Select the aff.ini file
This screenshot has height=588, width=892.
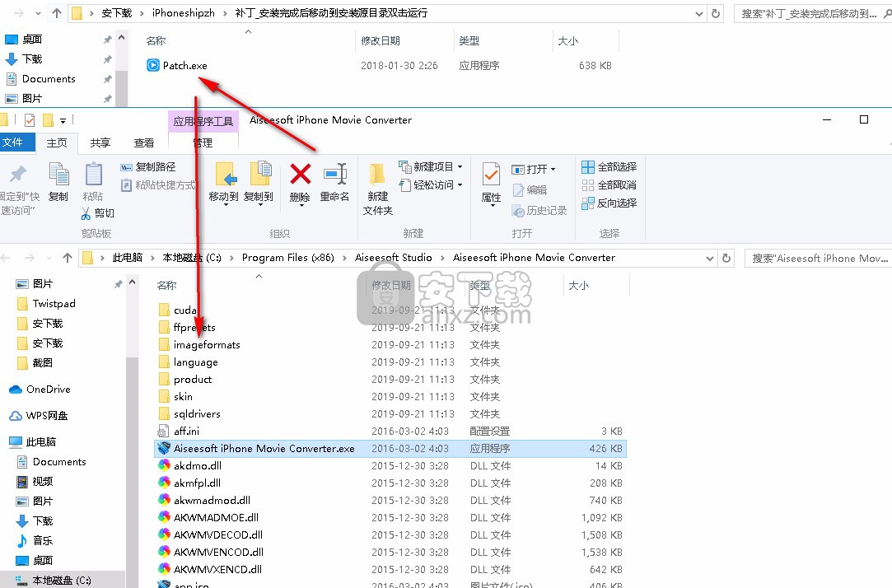[186, 431]
